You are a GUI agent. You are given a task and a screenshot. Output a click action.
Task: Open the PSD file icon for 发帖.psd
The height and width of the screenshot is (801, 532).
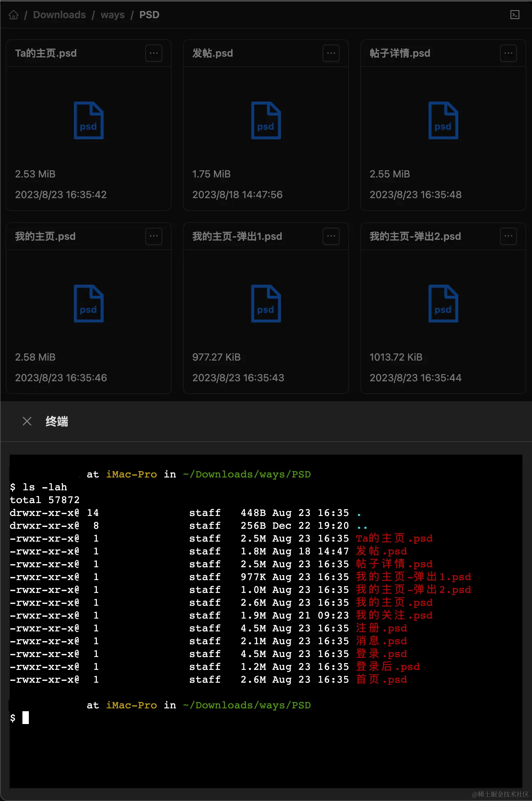(x=266, y=120)
